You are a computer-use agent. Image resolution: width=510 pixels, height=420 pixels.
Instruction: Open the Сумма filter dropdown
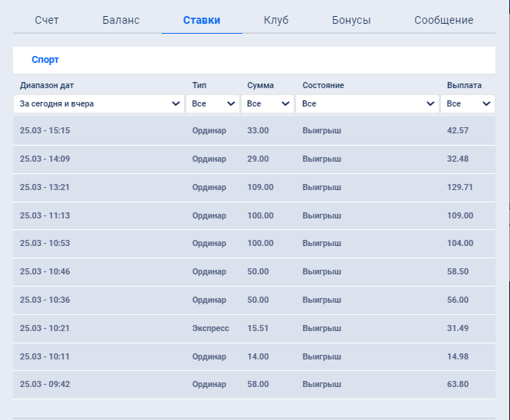[268, 103]
